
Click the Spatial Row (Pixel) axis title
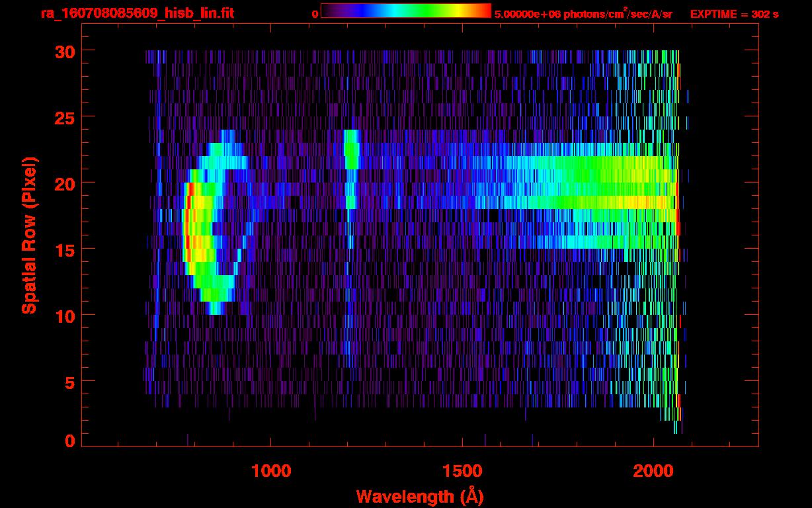(x=29, y=235)
